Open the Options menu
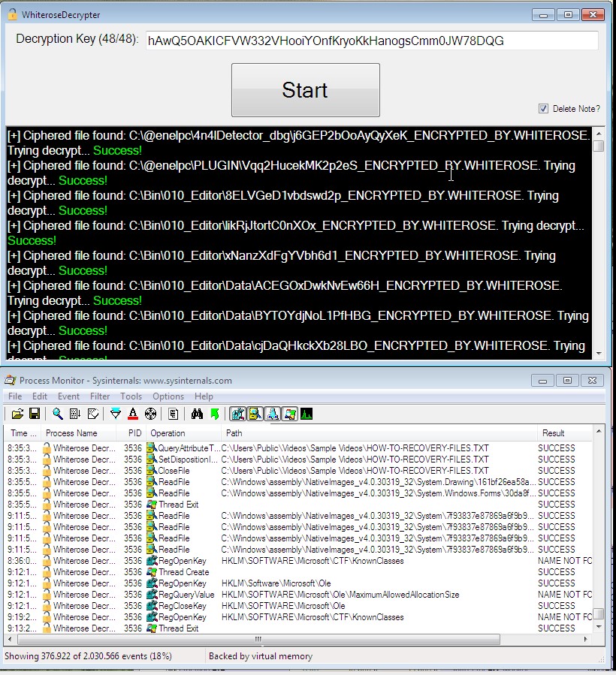 tap(168, 396)
